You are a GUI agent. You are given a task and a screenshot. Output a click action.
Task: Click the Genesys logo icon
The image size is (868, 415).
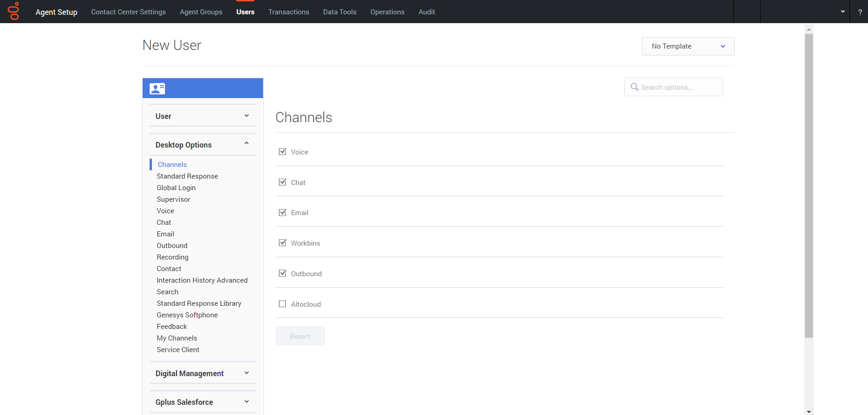pyautogui.click(x=14, y=11)
